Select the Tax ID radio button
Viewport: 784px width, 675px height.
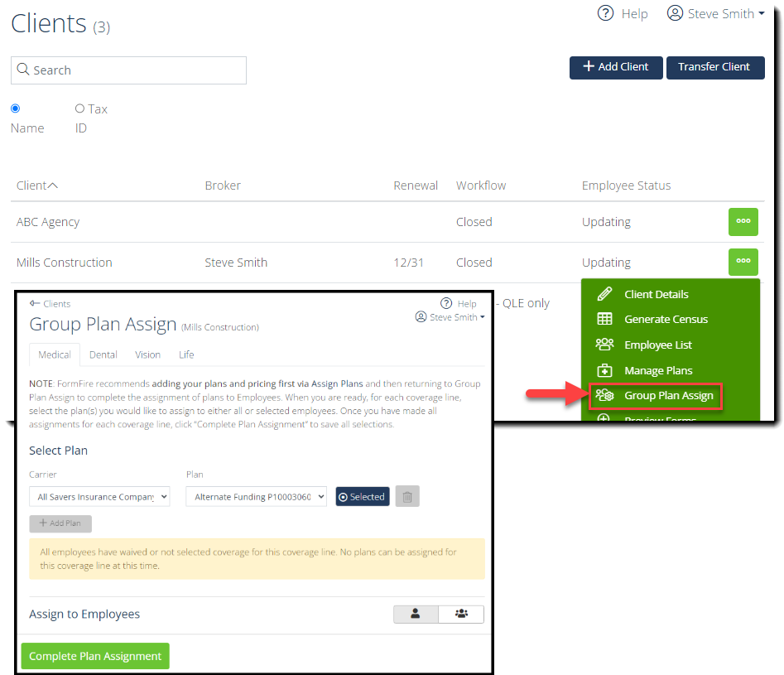click(x=82, y=108)
